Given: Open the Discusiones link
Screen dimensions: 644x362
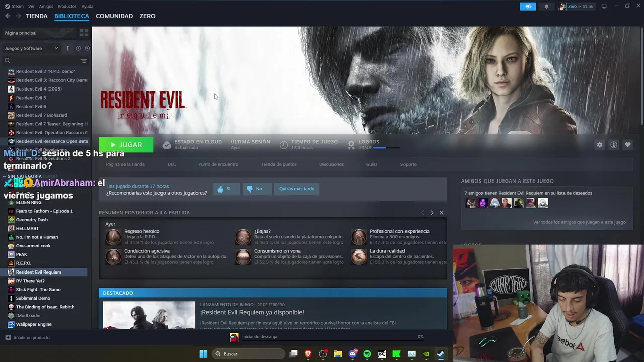Looking at the screenshot, I should [332, 164].
